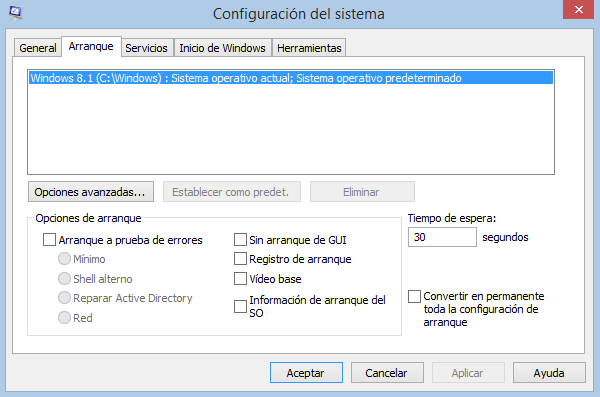This screenshot has width=600, height=397.
Task: Open Ayuda help button
Action: (x=549, y=372)
